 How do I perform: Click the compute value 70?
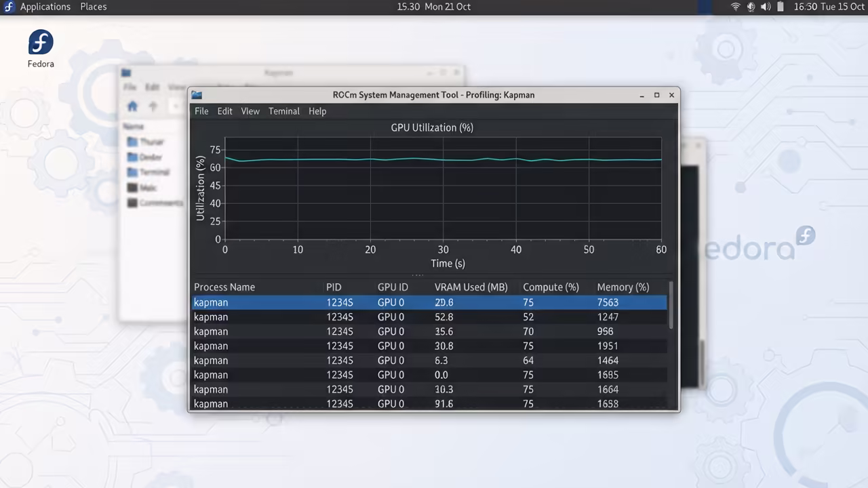point(528,331)
